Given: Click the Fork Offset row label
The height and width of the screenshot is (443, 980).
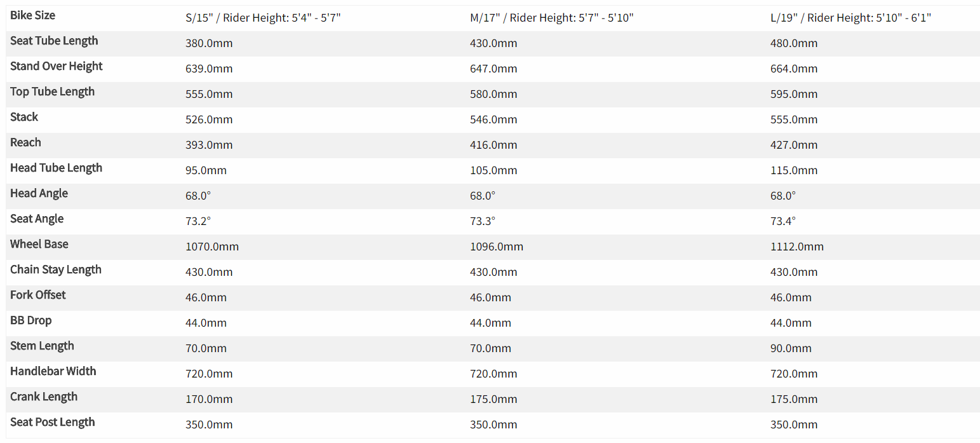Looking at the screenshot, I should [x=38, y=295].
